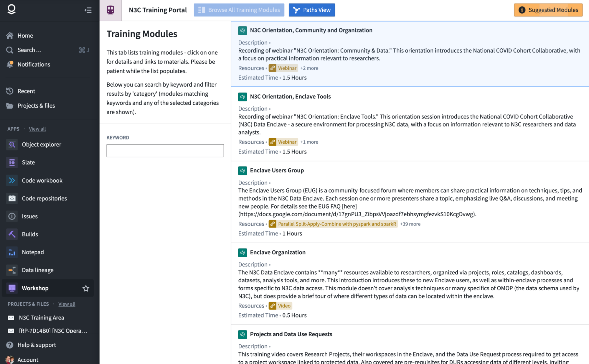Switch to Paths View

pos(312,10)
